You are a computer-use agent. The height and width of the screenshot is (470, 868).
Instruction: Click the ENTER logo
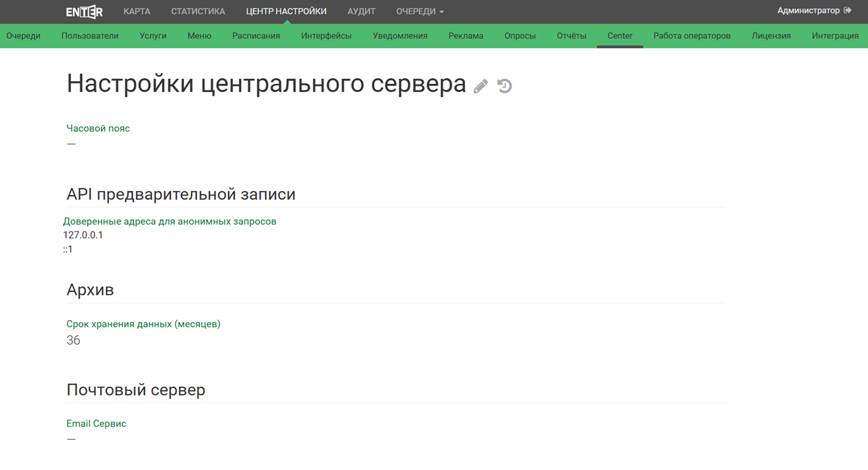[84, 11]
